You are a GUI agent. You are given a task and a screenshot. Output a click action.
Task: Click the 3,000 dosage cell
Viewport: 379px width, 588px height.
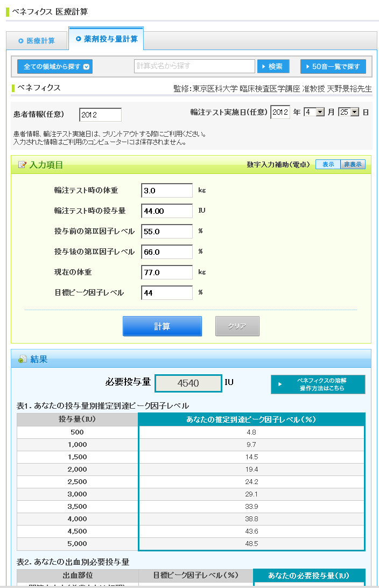77,494
